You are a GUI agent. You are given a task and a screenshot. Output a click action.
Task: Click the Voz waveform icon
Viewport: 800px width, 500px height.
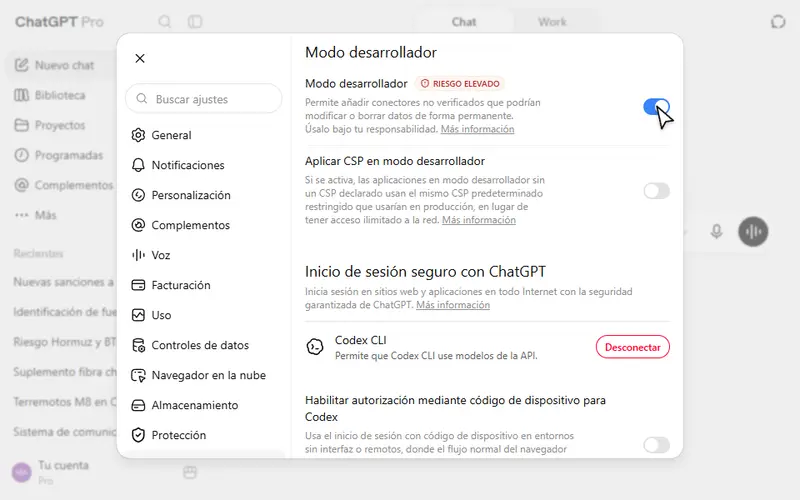point(138,255)
